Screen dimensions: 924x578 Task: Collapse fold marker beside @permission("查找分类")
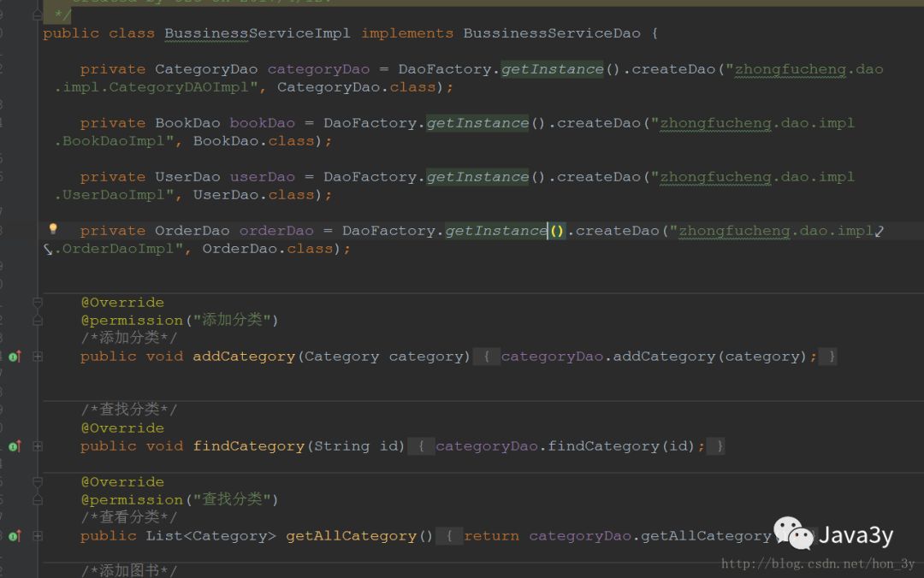tap(37, 500)
